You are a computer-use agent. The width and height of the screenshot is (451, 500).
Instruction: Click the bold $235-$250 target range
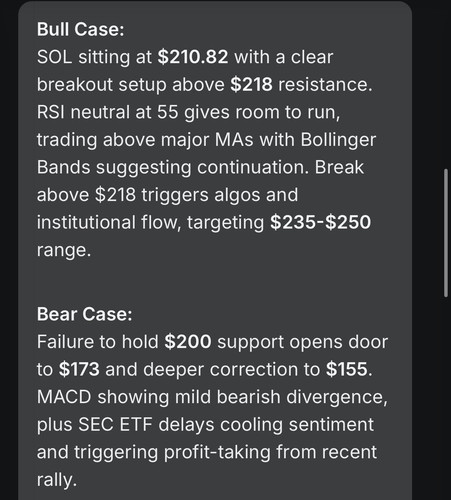(320, 222)
